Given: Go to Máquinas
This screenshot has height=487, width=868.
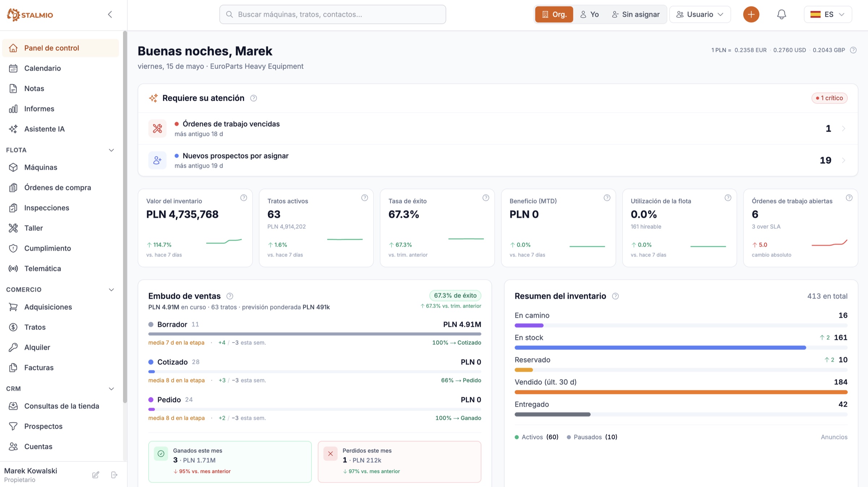Looking at the screenshot, I should tap(60, 167).
